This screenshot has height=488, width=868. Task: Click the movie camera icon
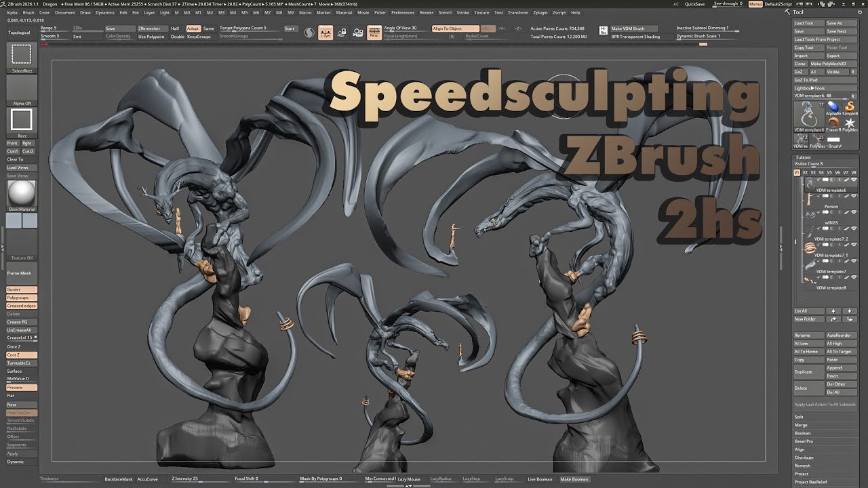[357, 32]
